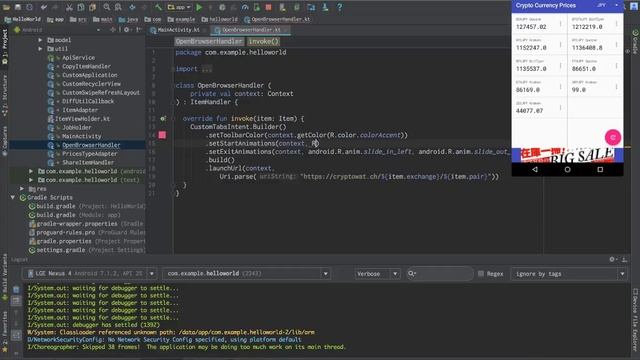Tap the emulator Recents square button

point(600,169)
